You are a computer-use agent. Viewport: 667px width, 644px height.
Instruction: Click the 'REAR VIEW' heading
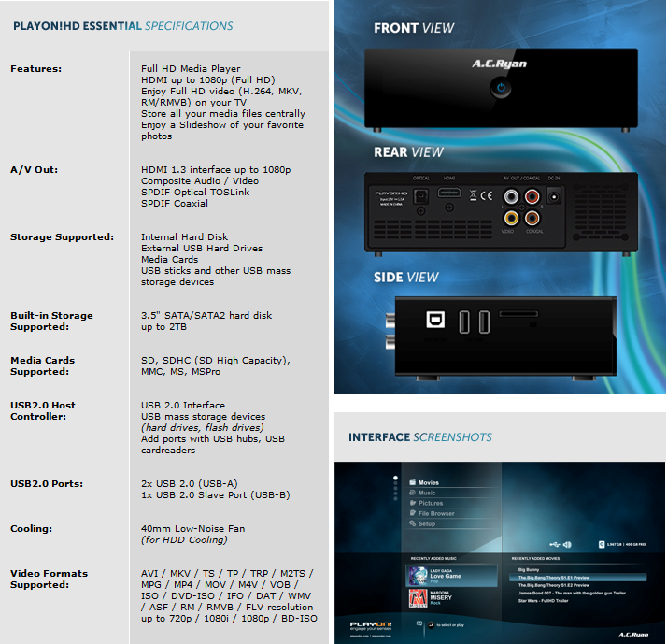pyautogui.click(x=408, y=152)
